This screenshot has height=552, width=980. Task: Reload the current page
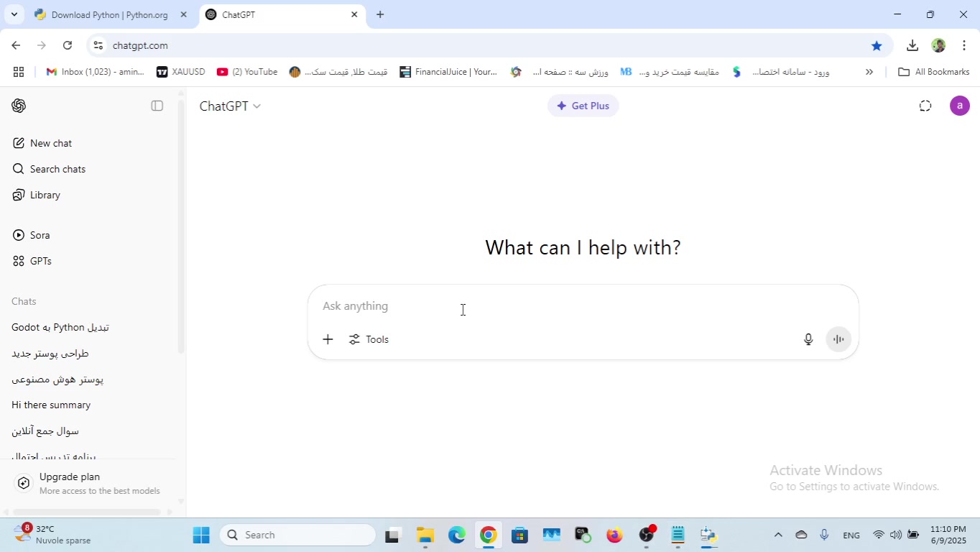(68, 45)
